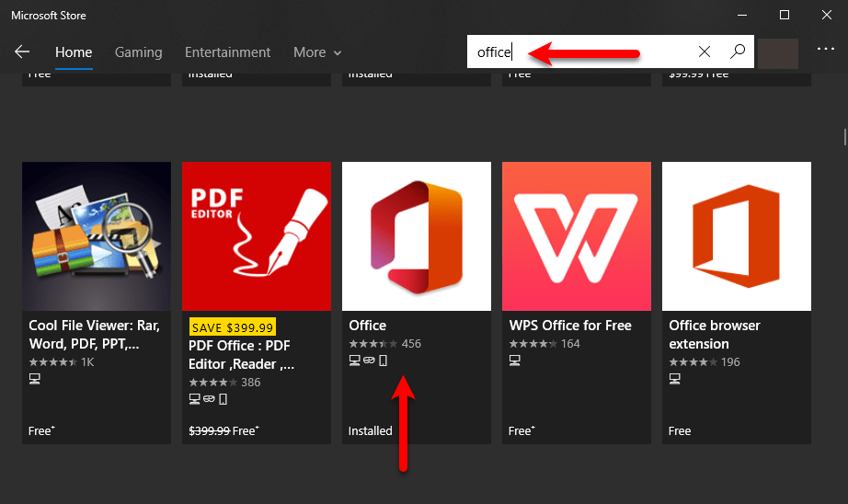Click the 1K review count
The height and width of the screenshot is (504, 848).
[x=87, y=362]
